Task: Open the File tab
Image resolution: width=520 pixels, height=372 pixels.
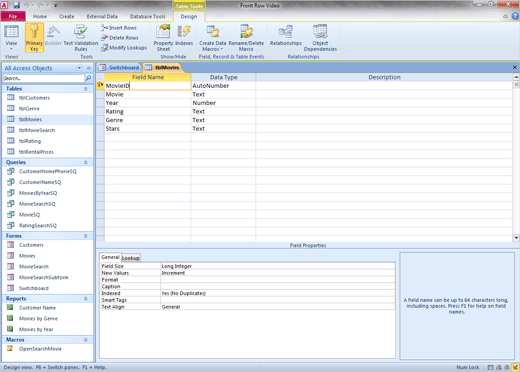Action: [x=13, y=16]
